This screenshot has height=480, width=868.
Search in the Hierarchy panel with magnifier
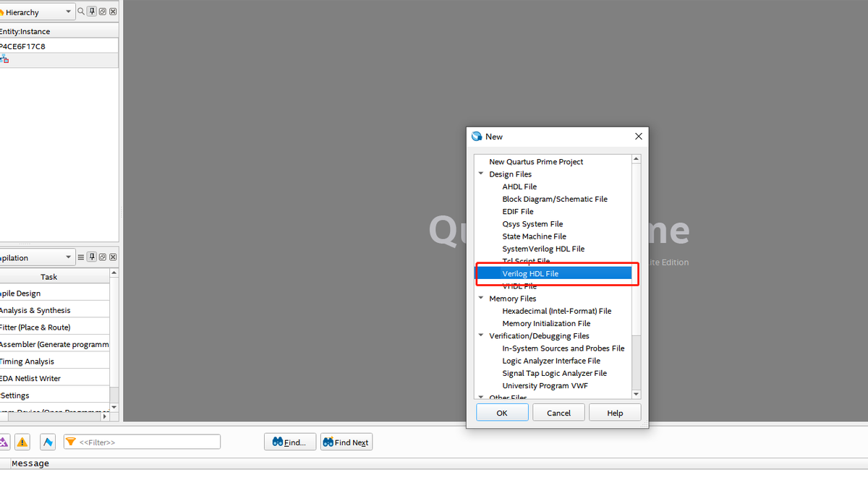click(x=81, y=12)
